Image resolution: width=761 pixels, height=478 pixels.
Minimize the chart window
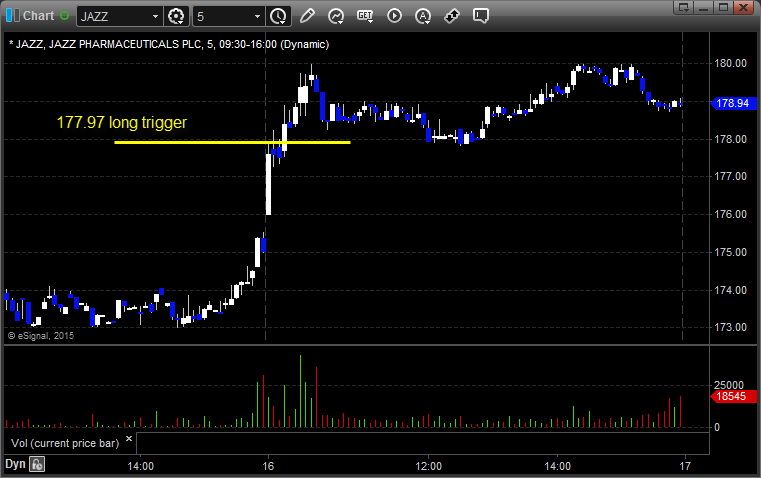point(704,7)
